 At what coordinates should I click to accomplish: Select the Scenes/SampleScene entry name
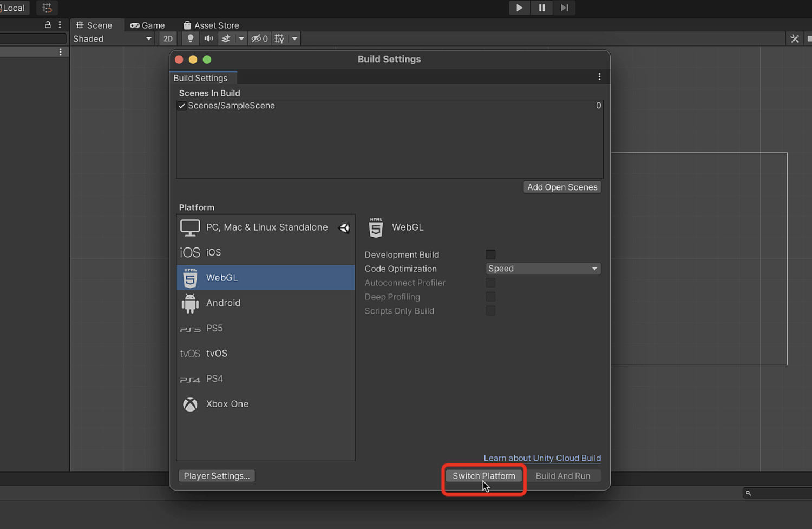pyautogui.click(x=232, y=106)
